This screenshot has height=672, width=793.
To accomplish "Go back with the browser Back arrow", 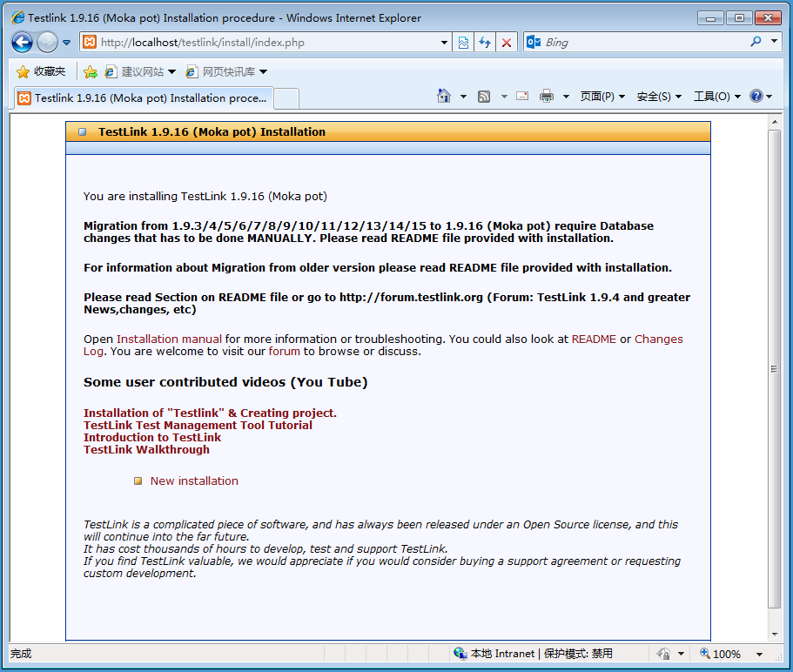I will 23,43.
